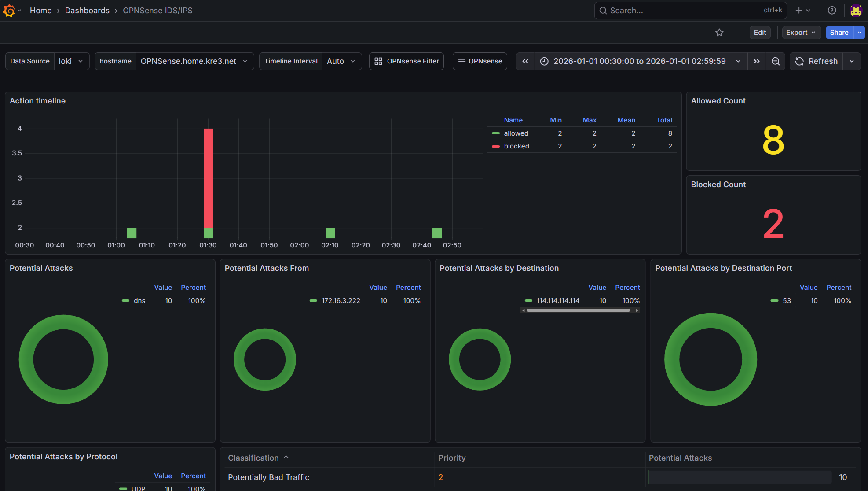Open the plus new menu

coord(802,11)
